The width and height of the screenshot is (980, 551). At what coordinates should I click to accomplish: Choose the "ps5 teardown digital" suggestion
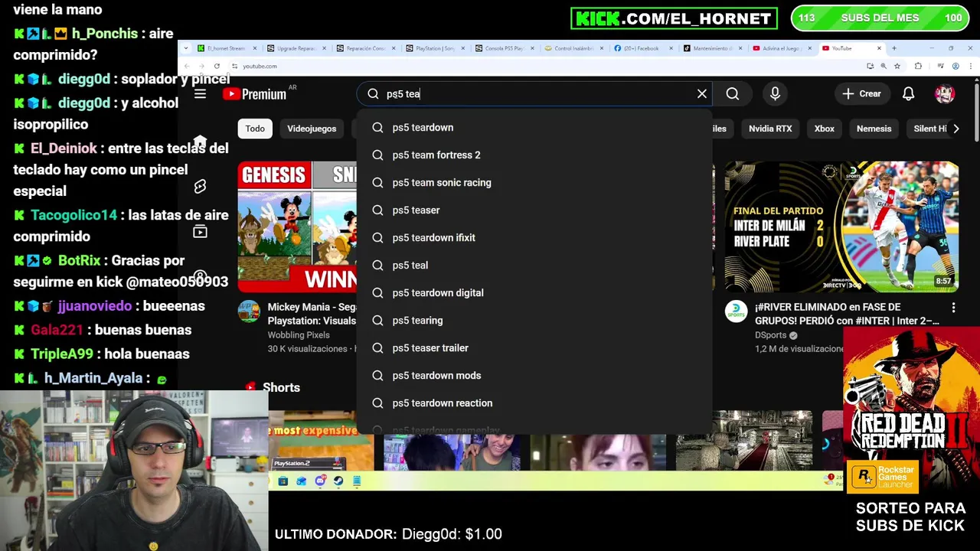click(534, 293)
